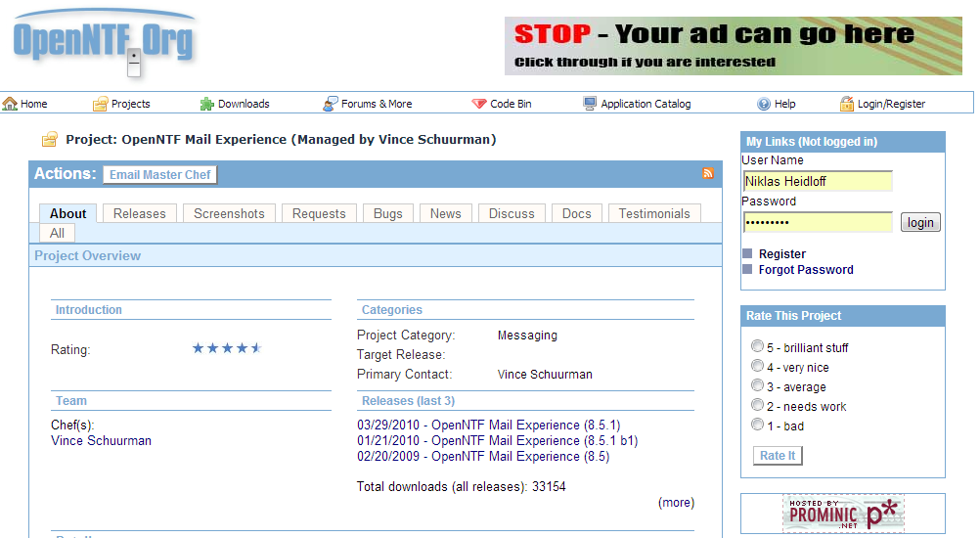The image size is (980, 538).
Task: Open the Projects menu item
Action: pyautogui.click(x=131, y=104)
